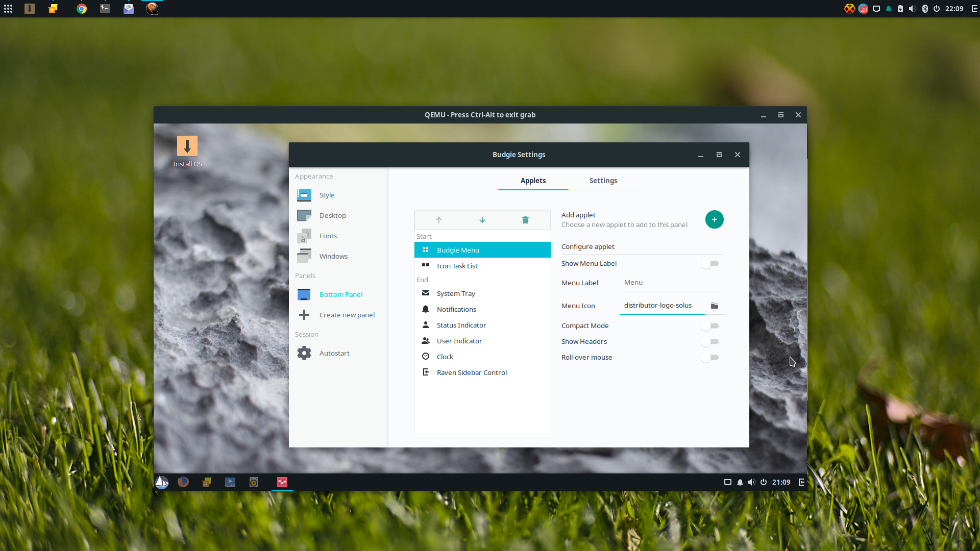The height and width of the screenshot is (551, 980).
Task: Open the mail client in host top panel
Action: pos(129,9)
